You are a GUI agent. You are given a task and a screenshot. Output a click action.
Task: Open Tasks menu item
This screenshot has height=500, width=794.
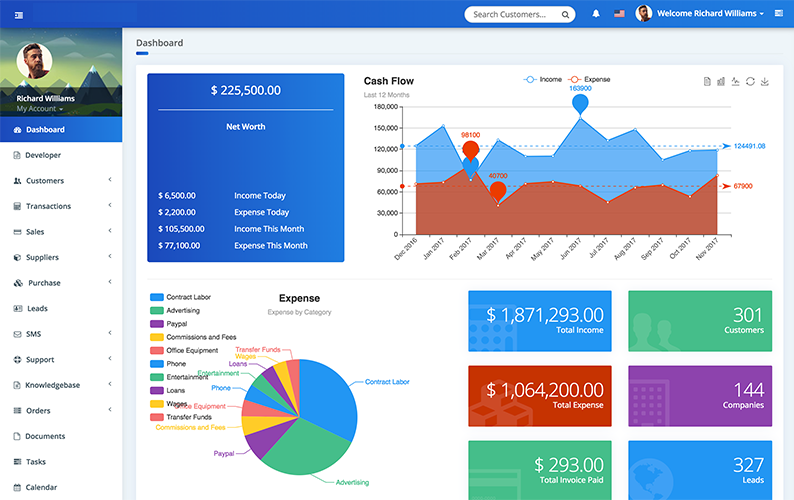(61, 461)
